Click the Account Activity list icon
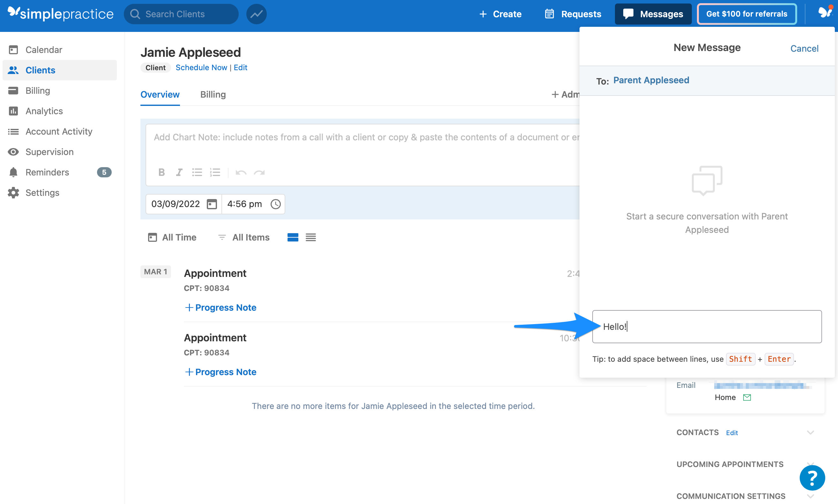Viewport: 838px width, 504px height. coord(13,131)
